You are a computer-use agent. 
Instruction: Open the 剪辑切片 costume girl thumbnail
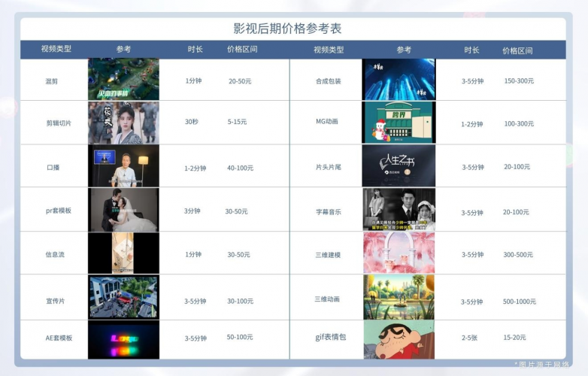(x=123, y=123)
